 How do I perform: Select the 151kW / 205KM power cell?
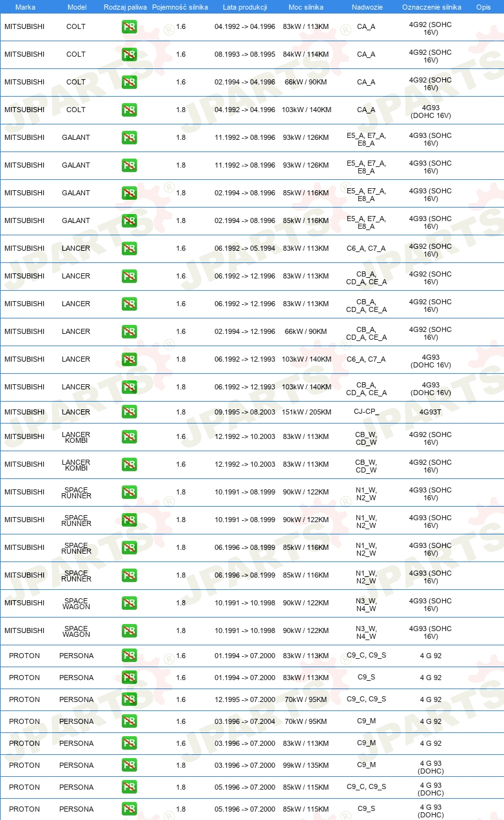306,412
